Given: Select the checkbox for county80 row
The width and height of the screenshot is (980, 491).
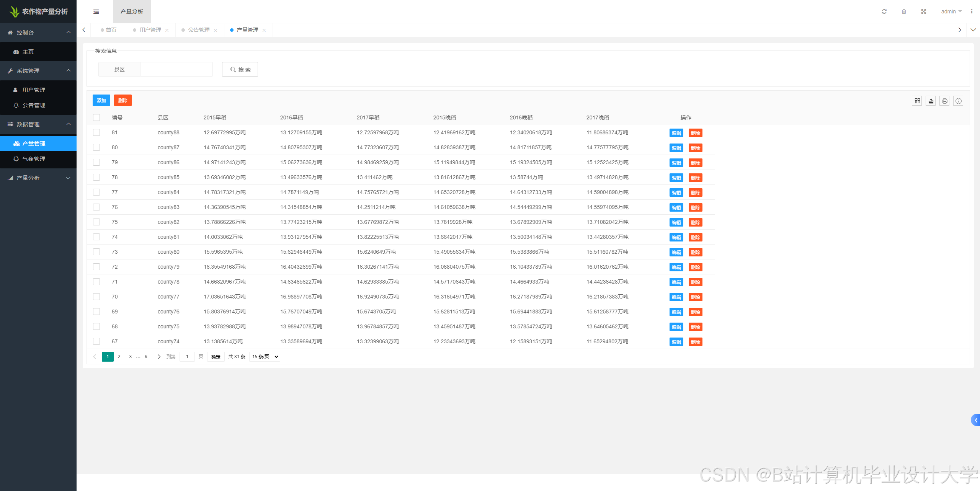Looking at the screenshot, I should [96, 252].
